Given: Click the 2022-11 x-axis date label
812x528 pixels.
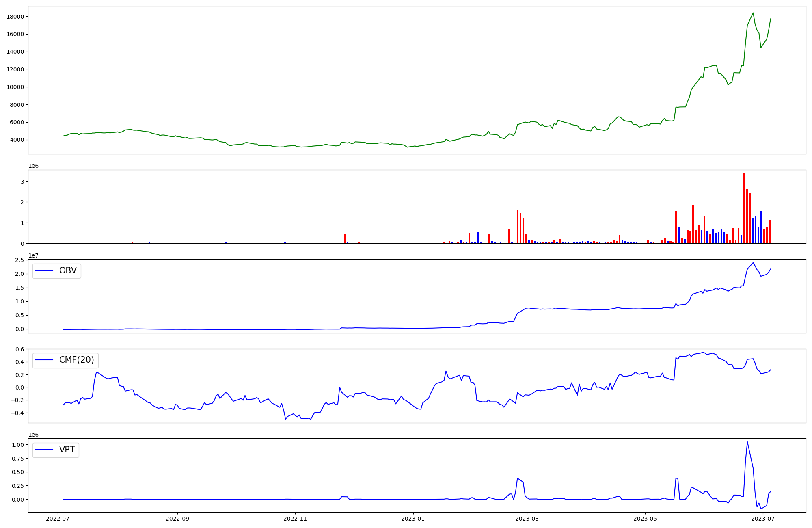Looking at the screenshot, I should coord(295,519).
